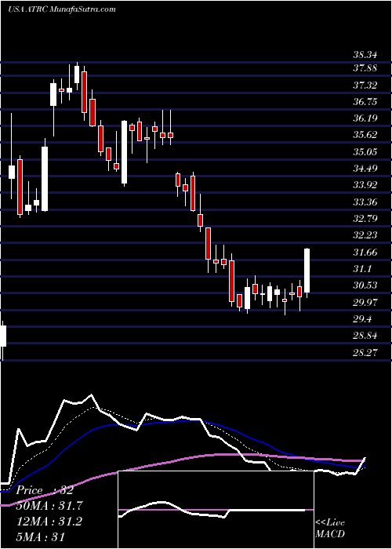The width and height of the screenshot is (392, 549).
Task: Click the 38.34 price axis label
Action: click(x=365, y=55)
